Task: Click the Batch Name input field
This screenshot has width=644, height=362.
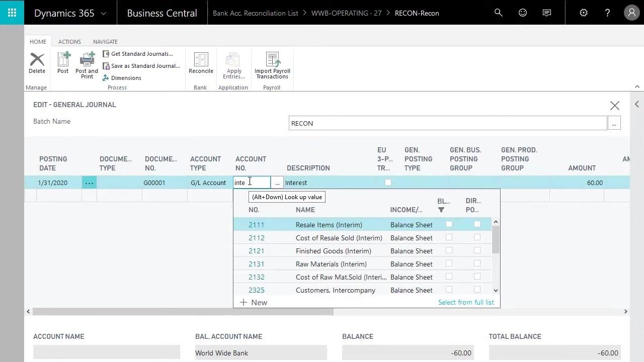Action: tap(448, 123)
